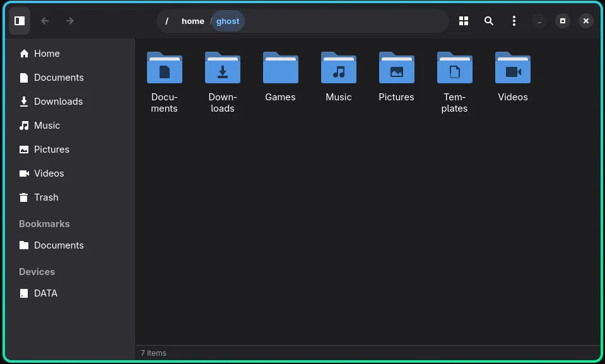
Task: Select ghost segment in path bar
Action: click(228, 21)
